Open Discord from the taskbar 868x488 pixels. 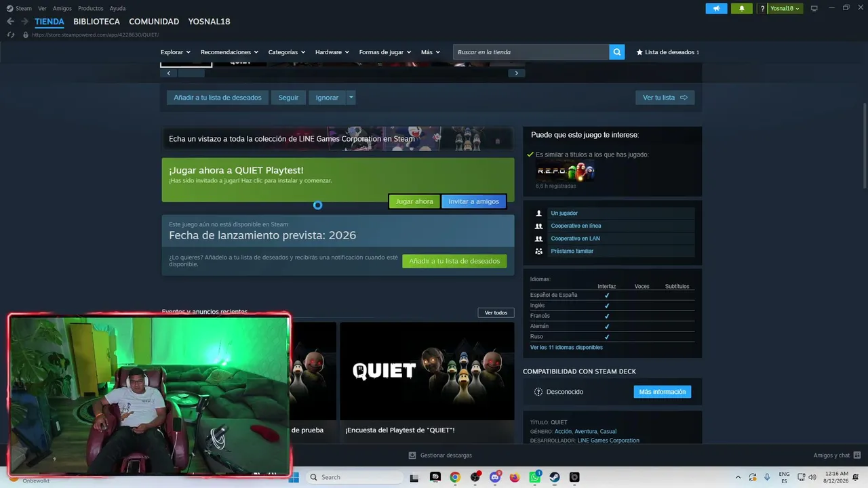click(495, 477)
